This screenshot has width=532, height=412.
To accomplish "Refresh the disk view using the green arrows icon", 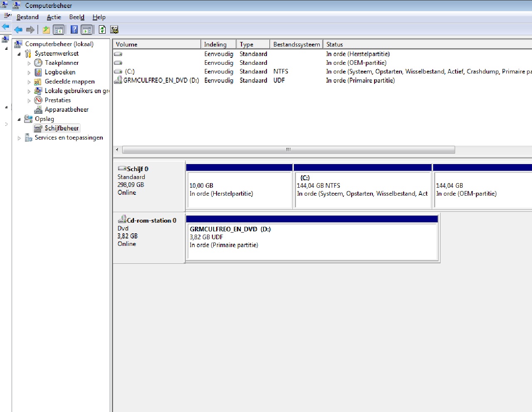I will click(x=102, y=29).
